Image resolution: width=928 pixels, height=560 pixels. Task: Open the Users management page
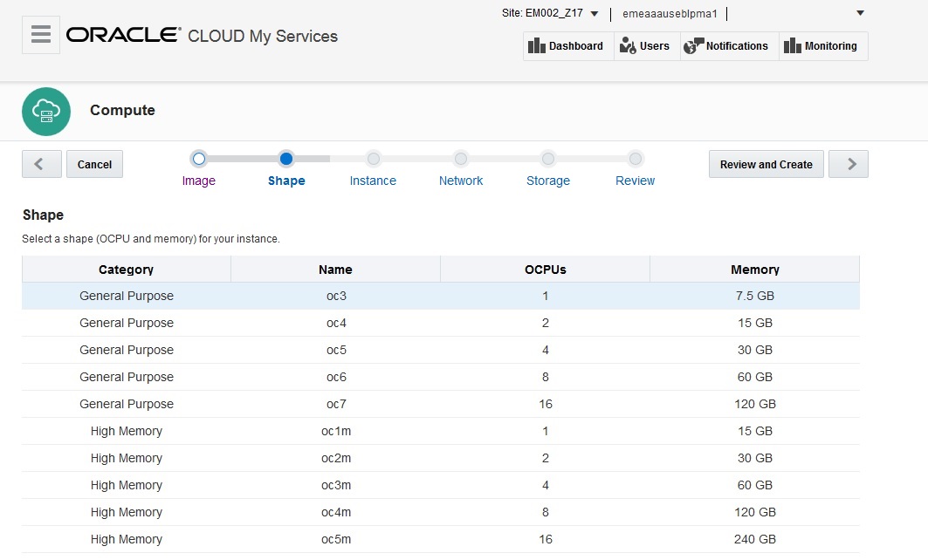[646, 46]
